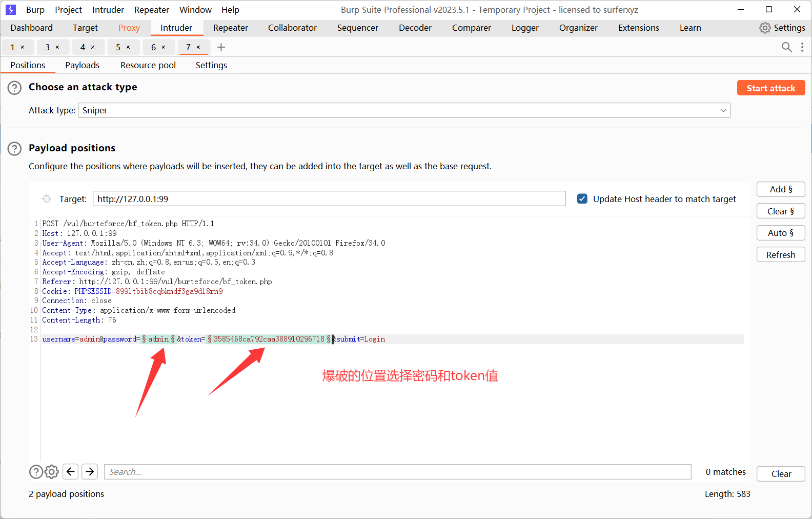Open help for Choose an attack type
The image size is (812, 519).
coord(14,88)
